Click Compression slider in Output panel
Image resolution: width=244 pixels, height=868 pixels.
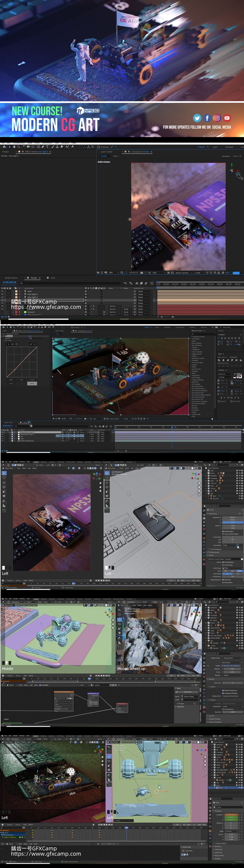point(233,576)
